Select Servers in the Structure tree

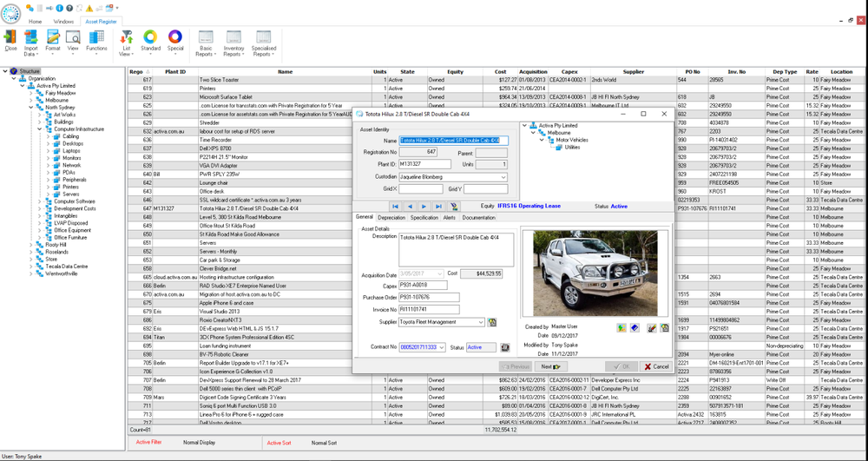(70, 194)
